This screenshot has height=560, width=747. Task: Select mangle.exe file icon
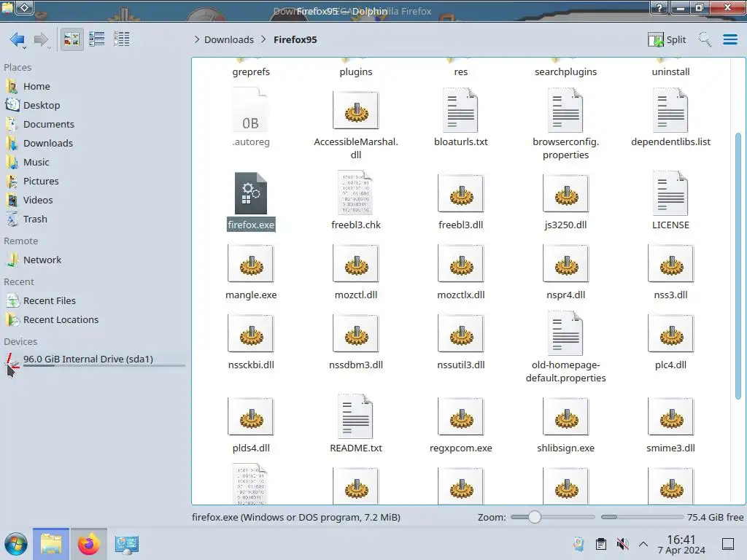tap(251, 263)
